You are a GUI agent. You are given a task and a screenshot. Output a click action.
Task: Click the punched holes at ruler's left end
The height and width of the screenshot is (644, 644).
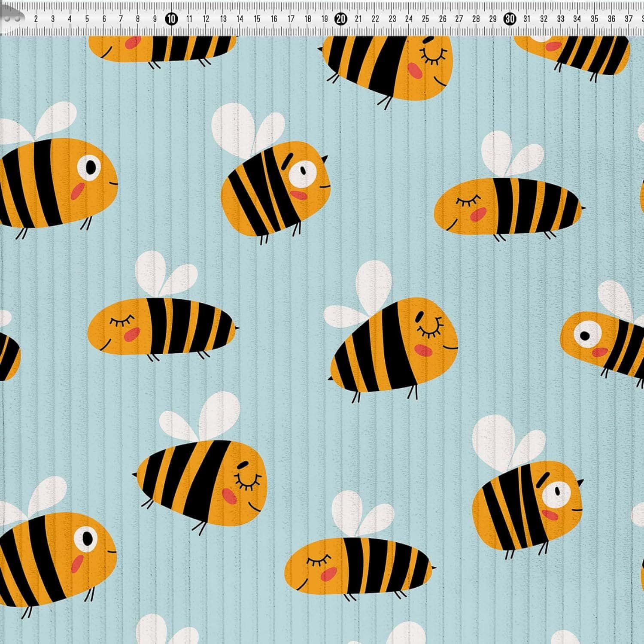(x=13, y=19)
